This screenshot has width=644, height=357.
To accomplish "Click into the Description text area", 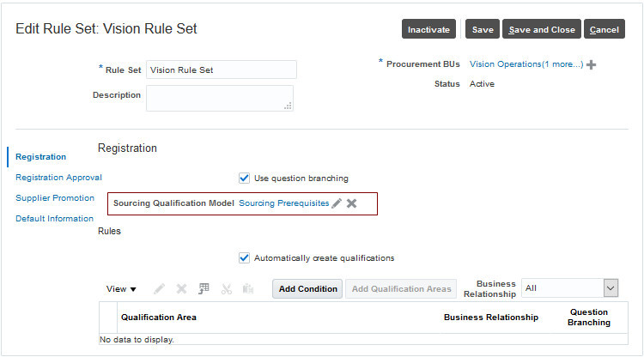I will pos(219,98).
